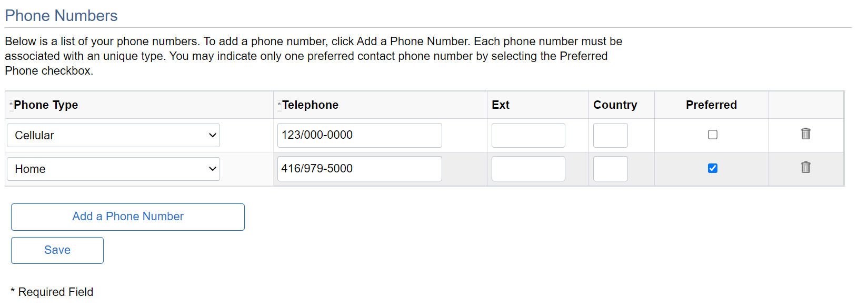Uncheck the Preferred box for Home number
This screenshot has width=868, height=308.
click(713, 168)
